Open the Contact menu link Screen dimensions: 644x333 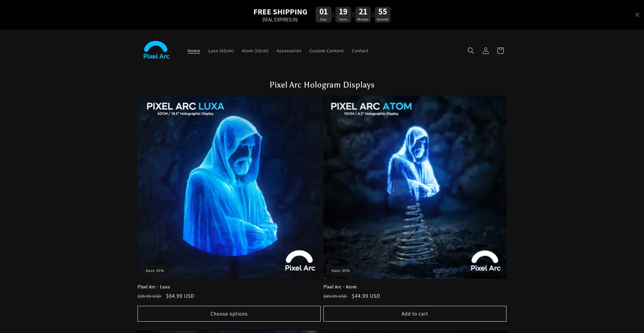point(360,51)
